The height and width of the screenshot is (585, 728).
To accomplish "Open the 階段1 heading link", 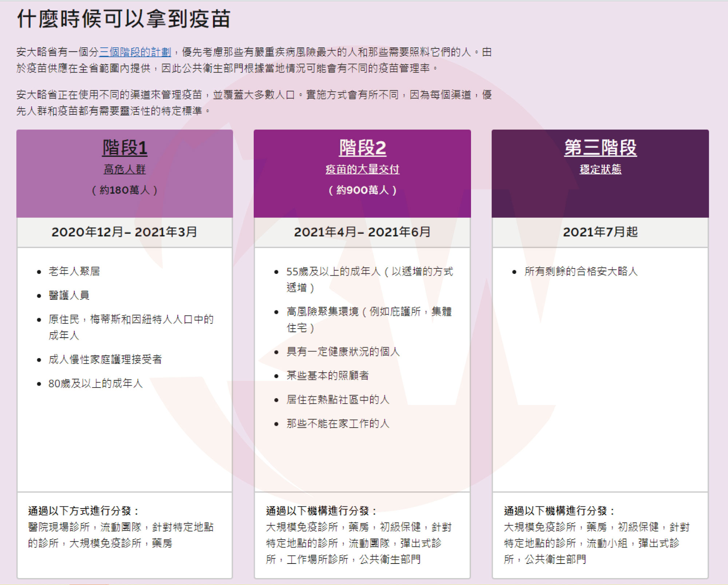I will pos(125,148).
